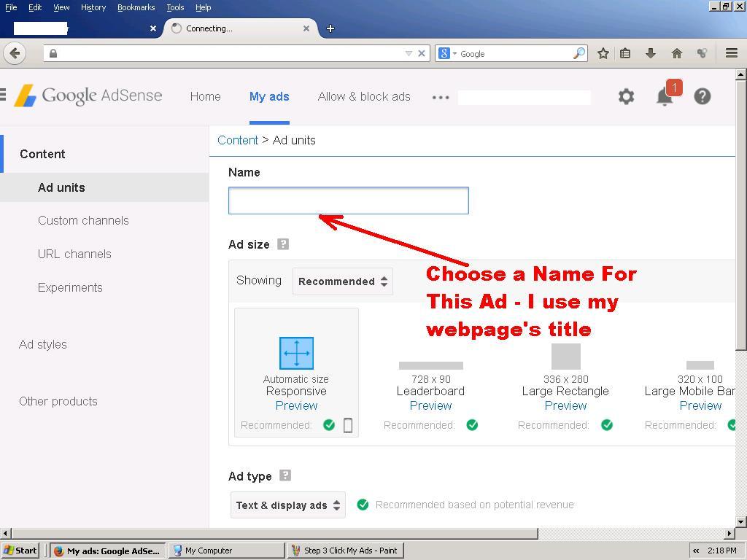Open the notifications bell icon

click(x=665, y=96)
